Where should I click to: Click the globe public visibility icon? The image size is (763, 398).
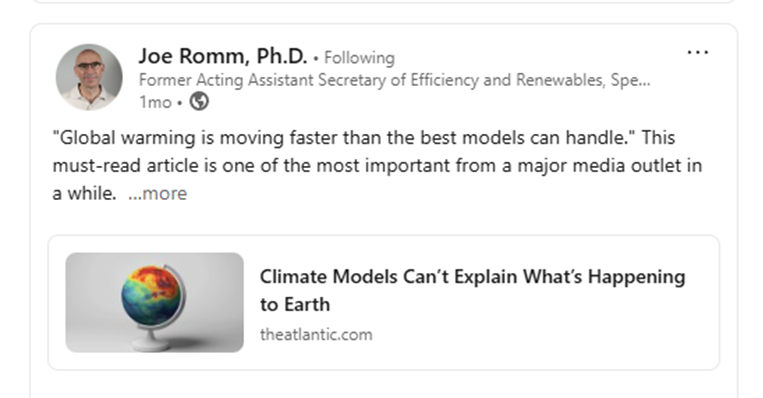(199, 102)
